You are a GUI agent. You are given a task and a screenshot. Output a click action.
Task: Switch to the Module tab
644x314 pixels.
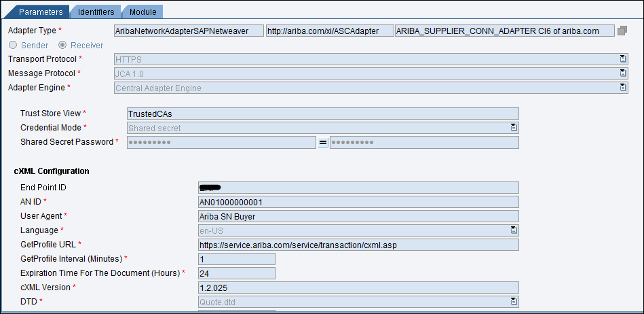point(143,12)
